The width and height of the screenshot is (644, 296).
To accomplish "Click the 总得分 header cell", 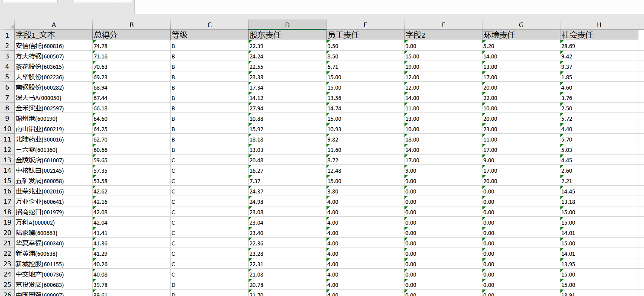I will coord(132,35).
